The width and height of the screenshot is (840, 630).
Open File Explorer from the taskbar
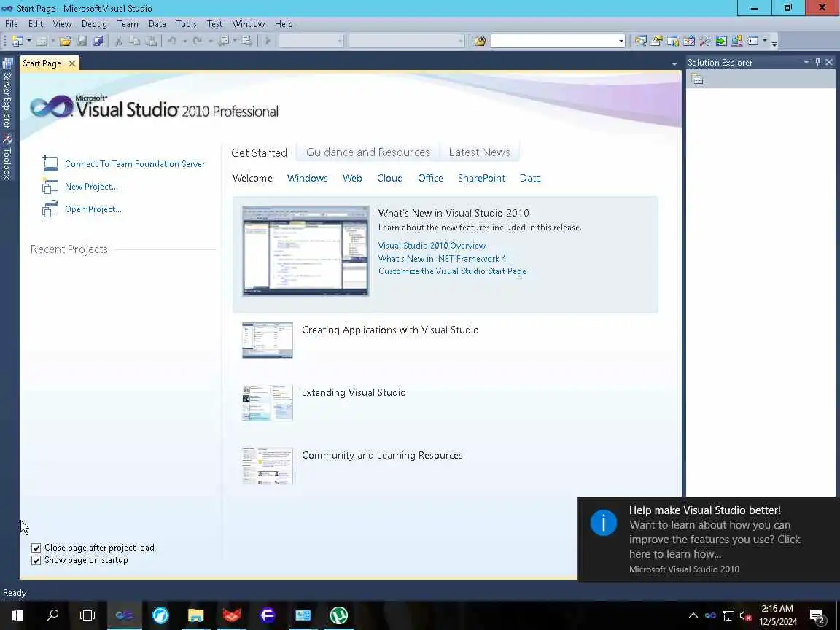pos(195,615)
